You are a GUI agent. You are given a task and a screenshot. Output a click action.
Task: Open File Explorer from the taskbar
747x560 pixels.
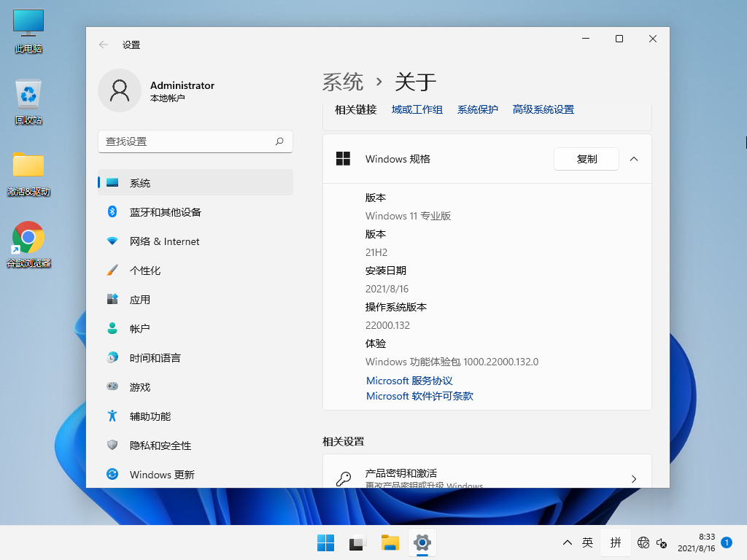[390, 542]
